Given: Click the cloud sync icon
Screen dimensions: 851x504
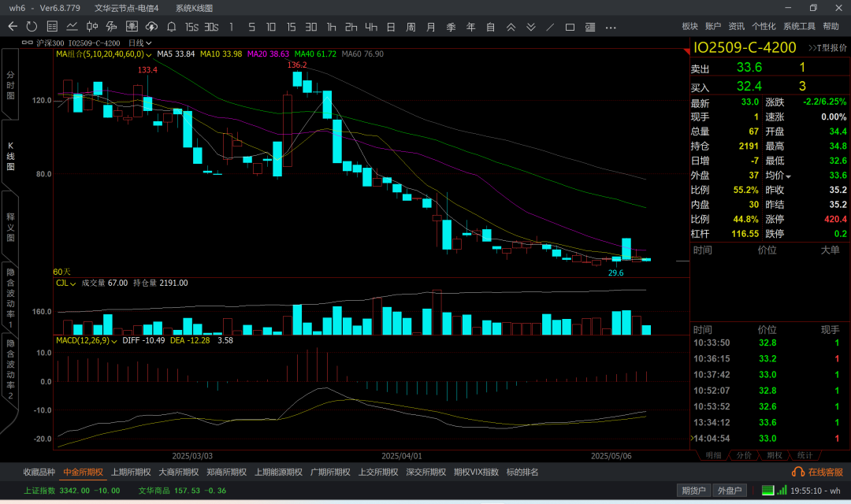Looking at the screenshot, I should (x=151, y=27).
